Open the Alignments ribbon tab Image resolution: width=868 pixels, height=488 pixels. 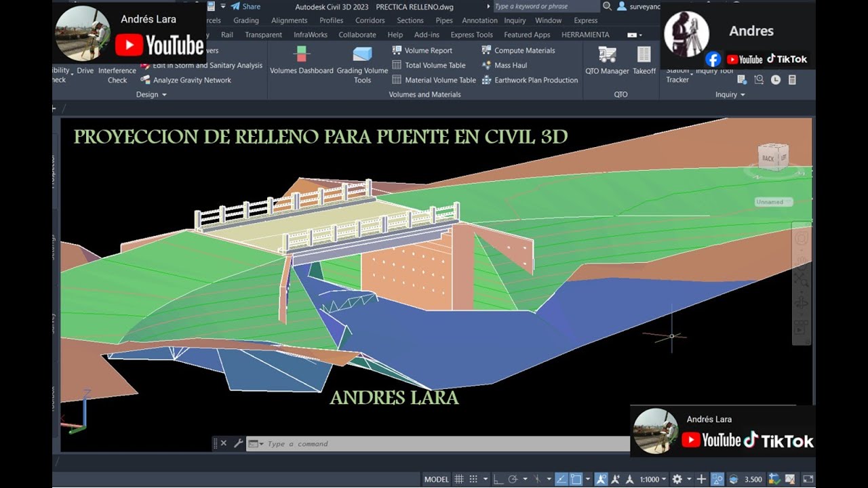[x=290, y=20]
